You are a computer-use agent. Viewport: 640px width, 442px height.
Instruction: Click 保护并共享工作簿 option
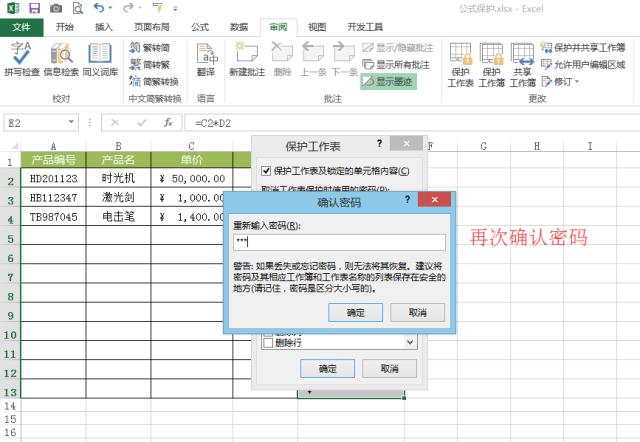[583, 47]
